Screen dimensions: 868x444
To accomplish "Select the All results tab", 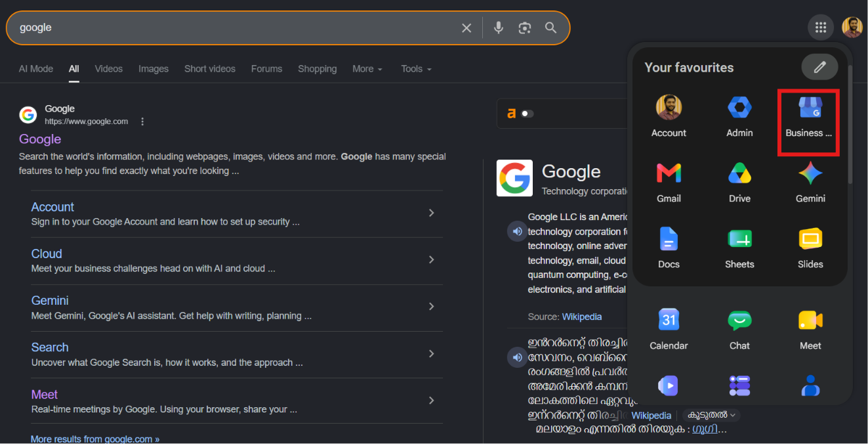I will point(74,69).
